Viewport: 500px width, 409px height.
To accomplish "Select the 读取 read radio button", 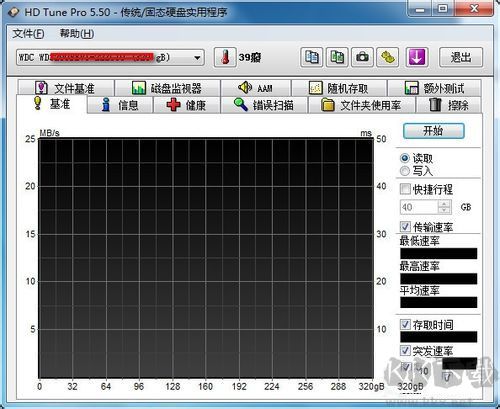I will 405,158.
